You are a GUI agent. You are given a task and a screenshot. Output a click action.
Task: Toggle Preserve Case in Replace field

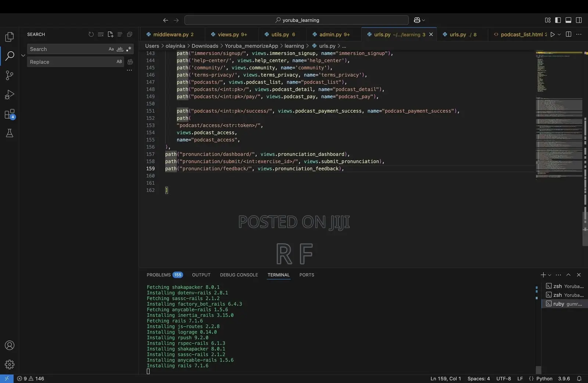[x=119, y=62]
